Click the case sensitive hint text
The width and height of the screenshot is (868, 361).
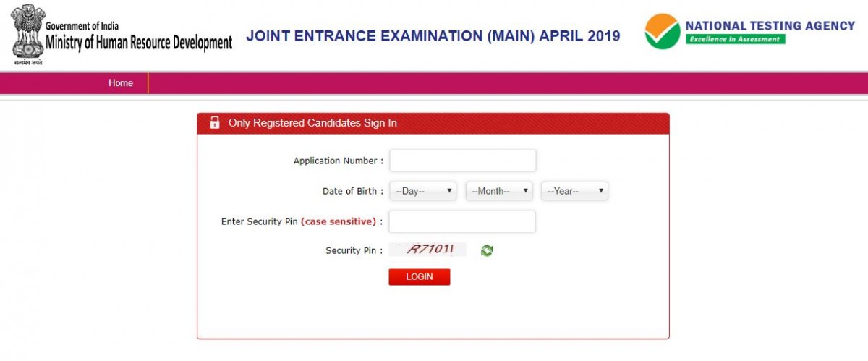(x=339, y=221)
